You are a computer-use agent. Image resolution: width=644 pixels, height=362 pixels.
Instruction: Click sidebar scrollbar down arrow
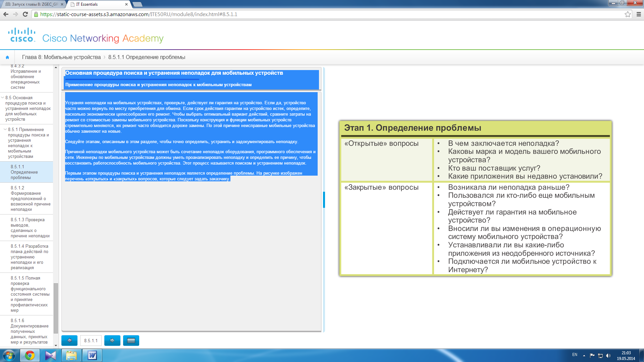tap(56, 345)
